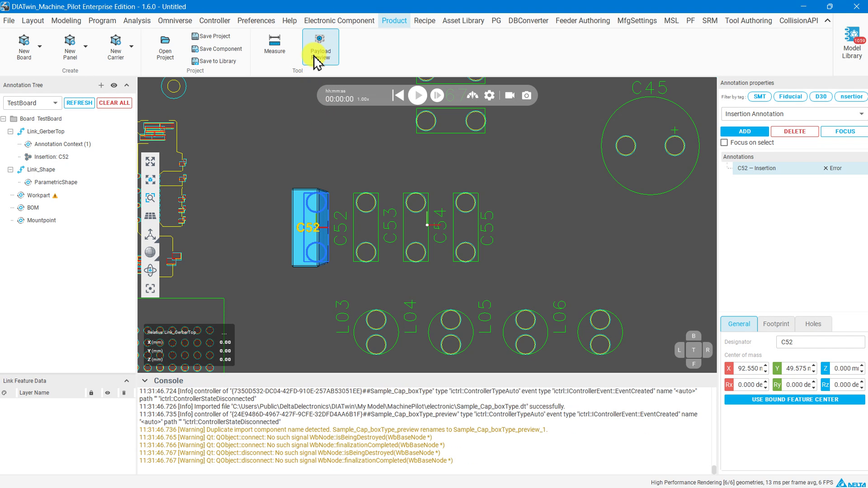Create a New Board
Image resolution: width=868 pixels, height=488 pixels.
[24, 47]
